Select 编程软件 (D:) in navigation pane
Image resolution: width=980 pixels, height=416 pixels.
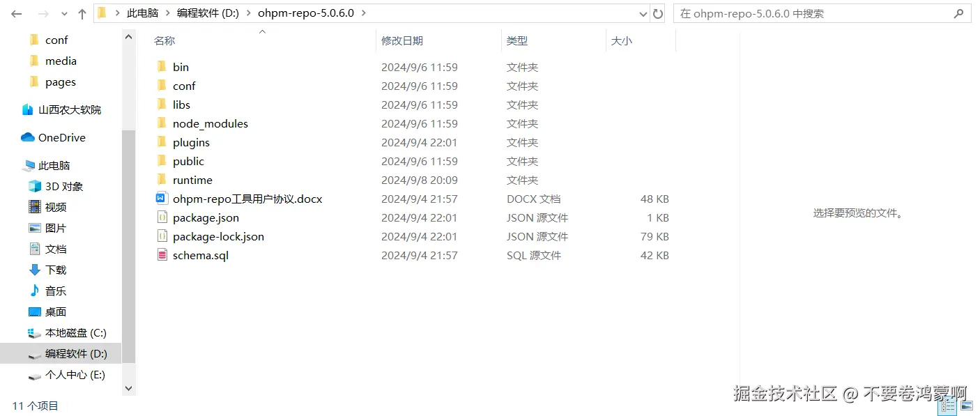76,353
